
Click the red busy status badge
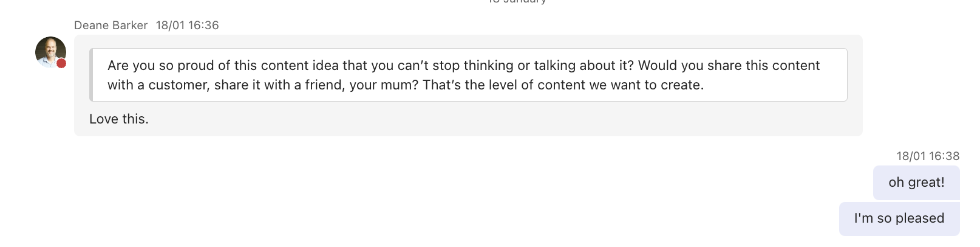point(61,63)
